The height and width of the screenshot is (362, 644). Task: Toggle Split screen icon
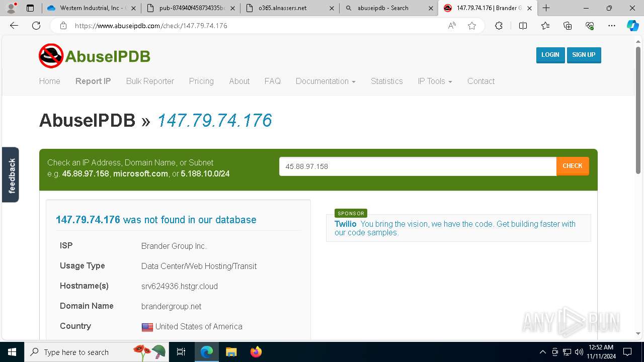[523, 26]
